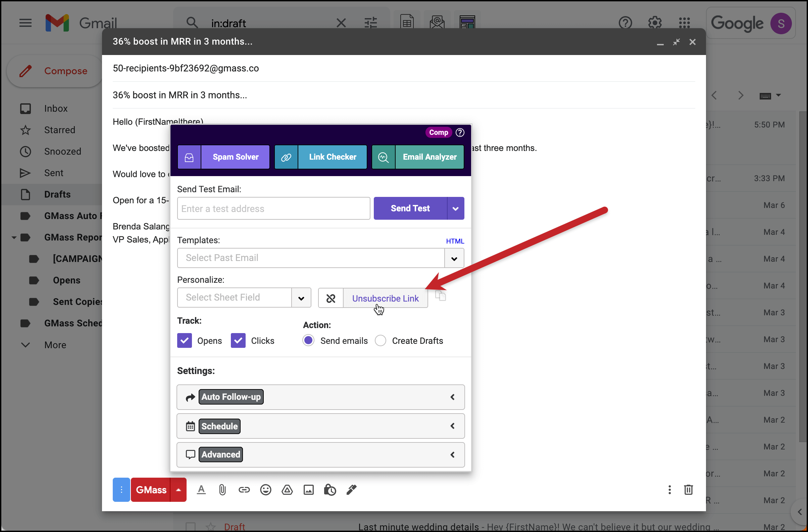Focus the test address input field
The image size is (808, 532).
[x=273, y=208]
